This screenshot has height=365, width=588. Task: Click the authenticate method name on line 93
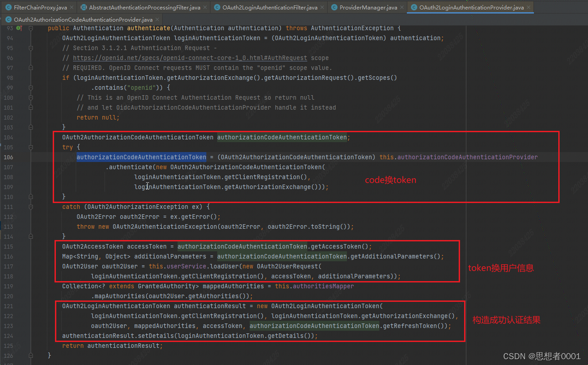tap(146, 28)
